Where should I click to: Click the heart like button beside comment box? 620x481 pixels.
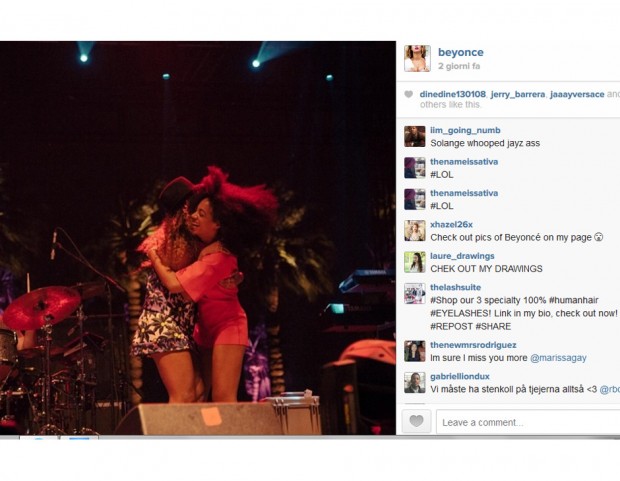click(x=416, y=422)
